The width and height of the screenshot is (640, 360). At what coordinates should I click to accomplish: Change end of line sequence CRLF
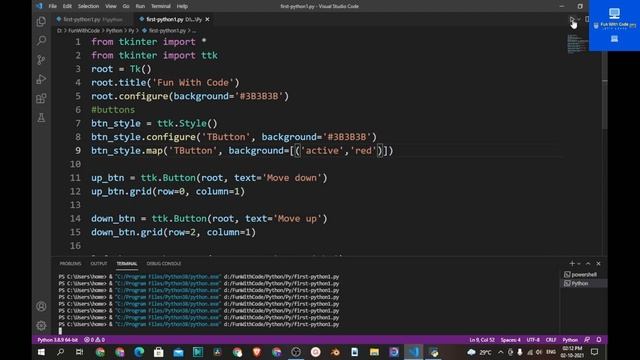[551, 340]
